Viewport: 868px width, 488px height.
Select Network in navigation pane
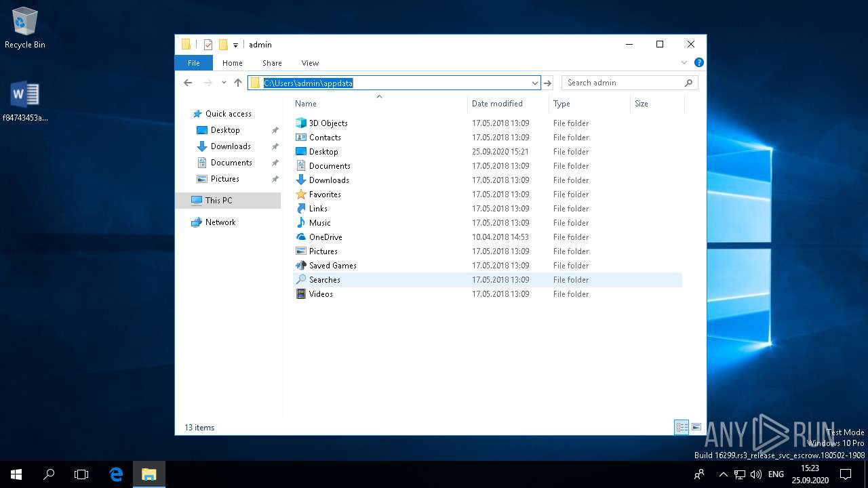pos(220,222)
